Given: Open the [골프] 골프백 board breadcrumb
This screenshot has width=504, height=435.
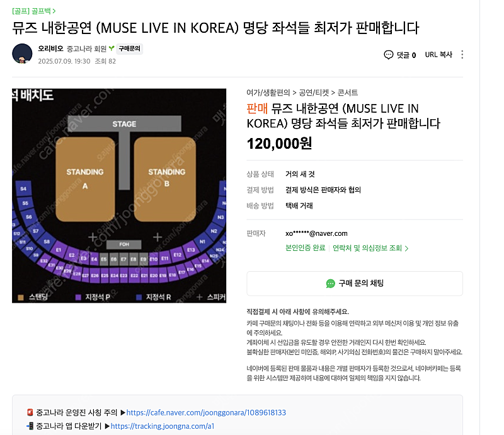Looking at the screenshot, I should 34,11.
